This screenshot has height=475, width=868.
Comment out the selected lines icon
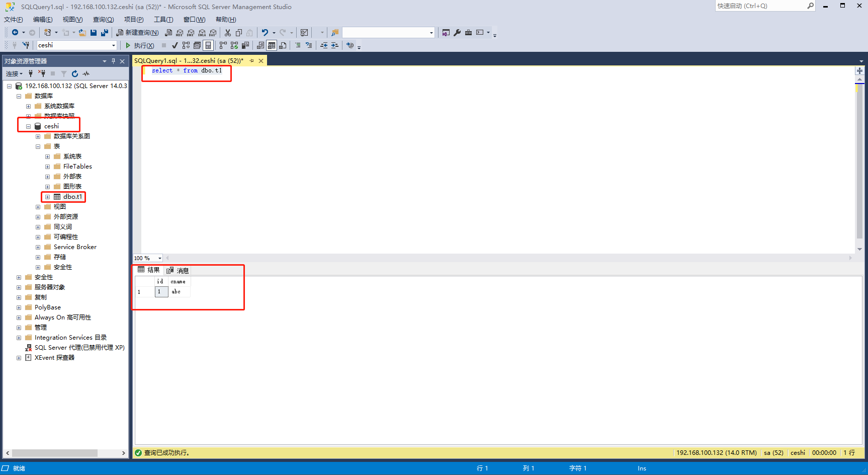point(298,45)
